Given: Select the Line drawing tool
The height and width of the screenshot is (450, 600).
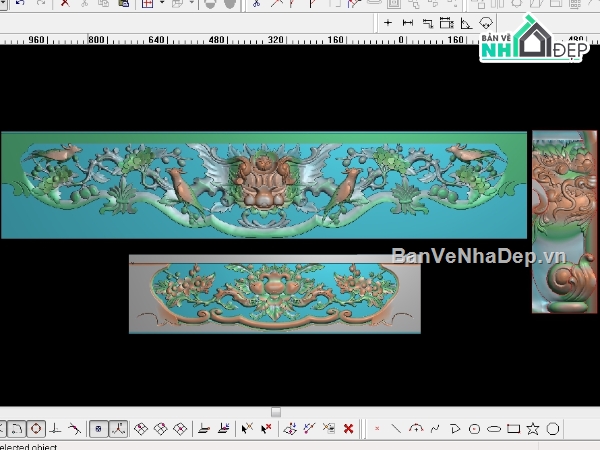Looking at the screenshot, I should pos(396,429).
